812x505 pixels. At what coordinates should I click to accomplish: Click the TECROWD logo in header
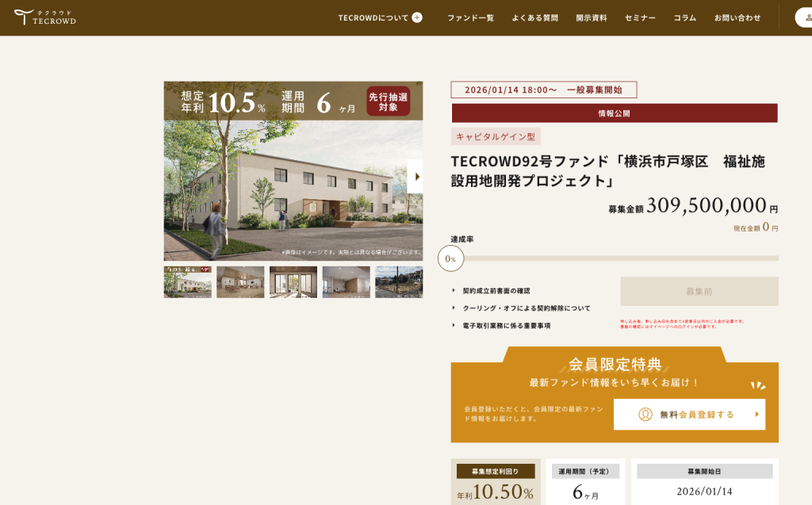(x=45, y=17)
